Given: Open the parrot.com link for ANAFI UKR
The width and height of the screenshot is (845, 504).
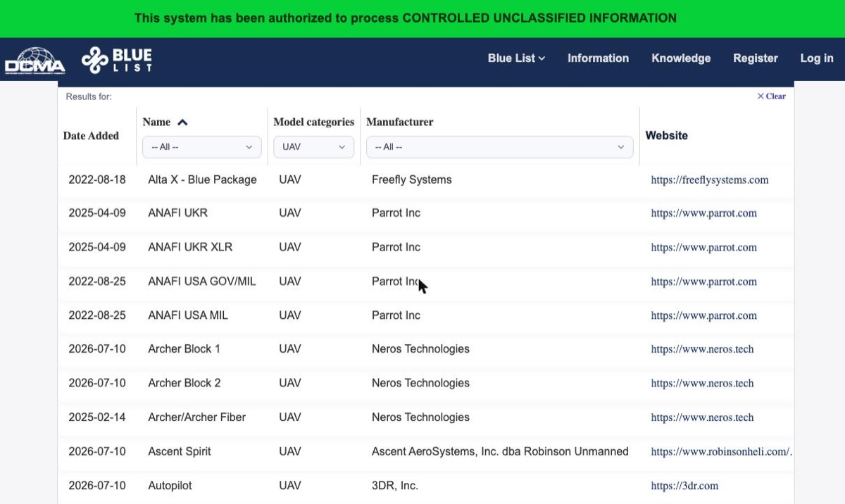Looking at the screenshot, I should pos(704,213).
